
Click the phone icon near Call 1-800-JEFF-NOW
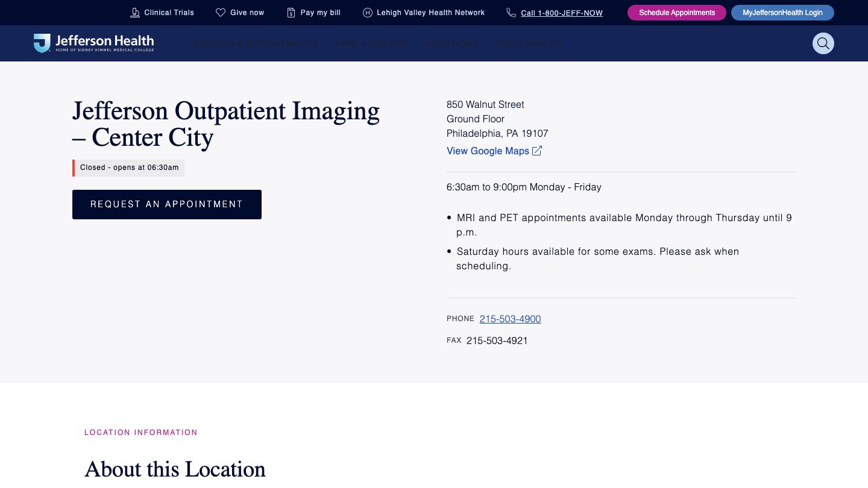pyautogui.click(x=512, y=13)
